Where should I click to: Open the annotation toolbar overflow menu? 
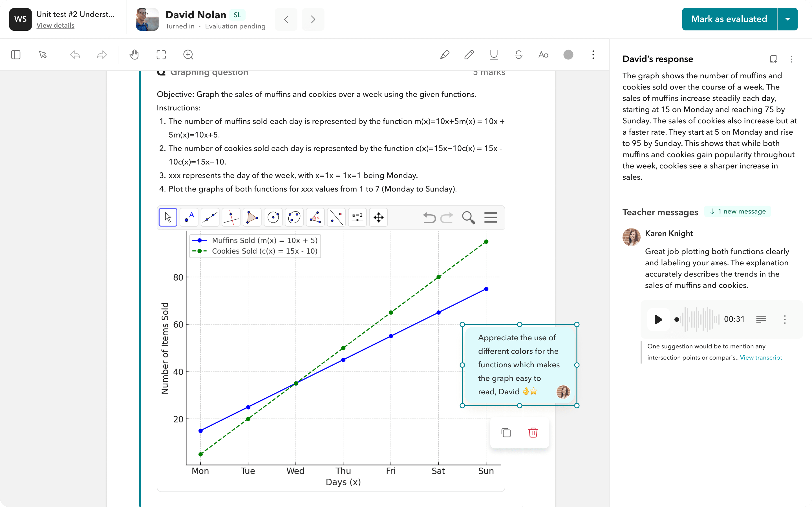click(593, 55)
